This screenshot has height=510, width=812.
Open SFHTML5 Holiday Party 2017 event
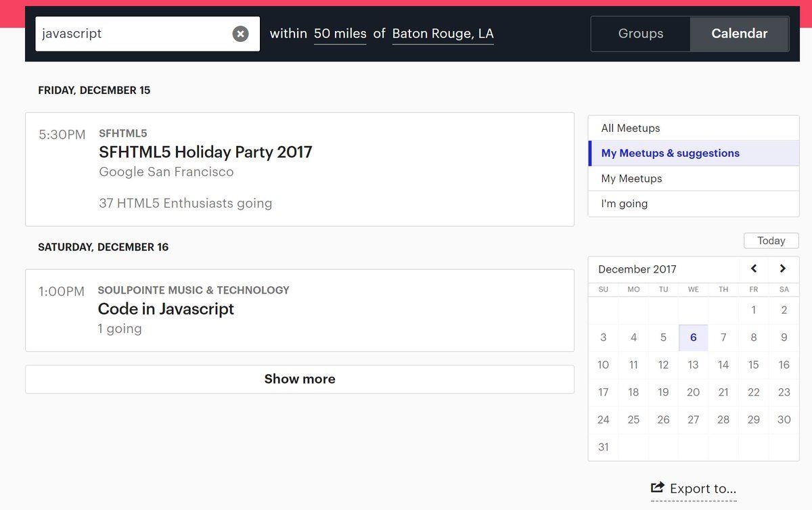click(206, 152)
